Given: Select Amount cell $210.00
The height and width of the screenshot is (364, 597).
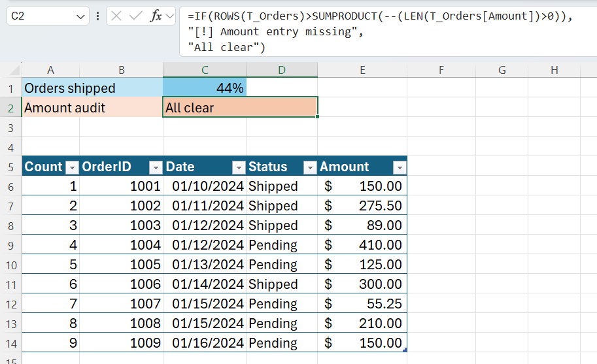Looking at the screenshot, I should click(362, 323).
